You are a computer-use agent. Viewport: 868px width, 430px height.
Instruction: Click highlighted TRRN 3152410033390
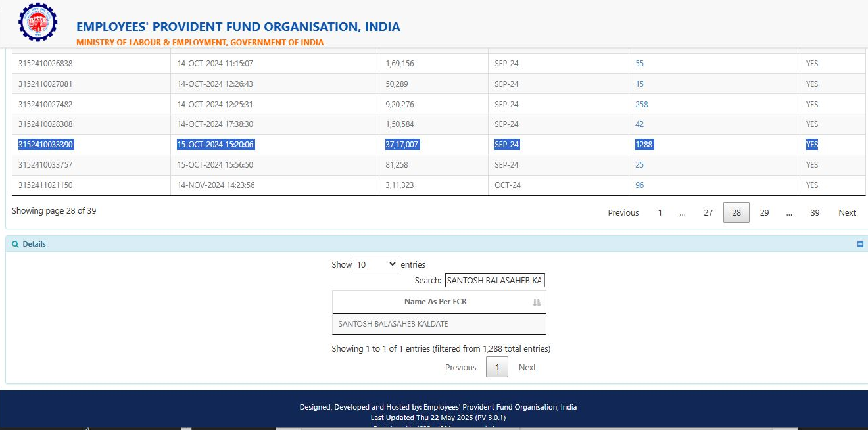click(45, 145)
